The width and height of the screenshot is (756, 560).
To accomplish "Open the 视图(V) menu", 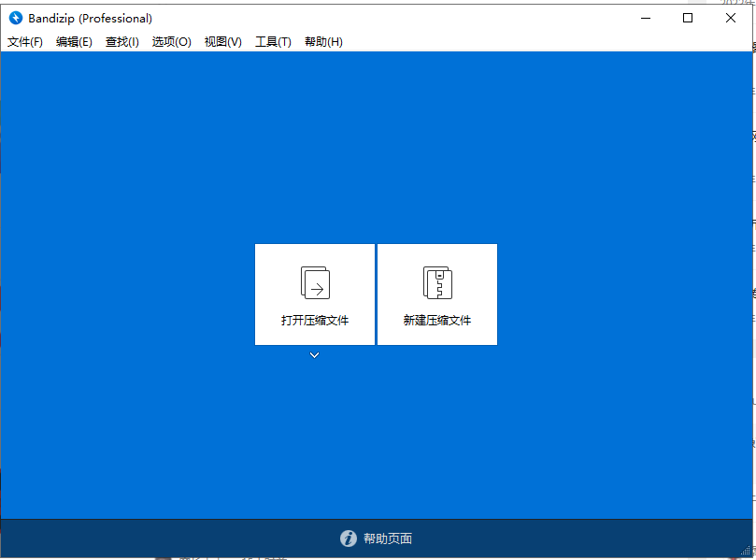I will tap(222, 42).
